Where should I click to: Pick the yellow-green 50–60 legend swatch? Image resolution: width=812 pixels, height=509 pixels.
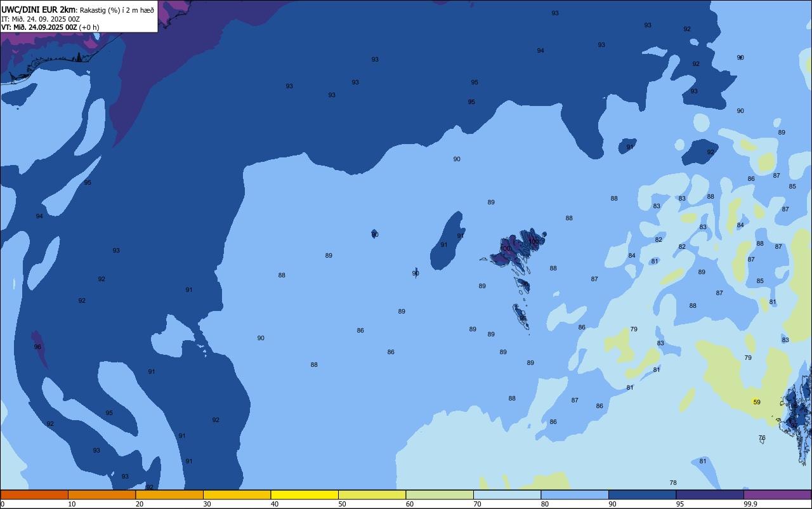[372, 494]
